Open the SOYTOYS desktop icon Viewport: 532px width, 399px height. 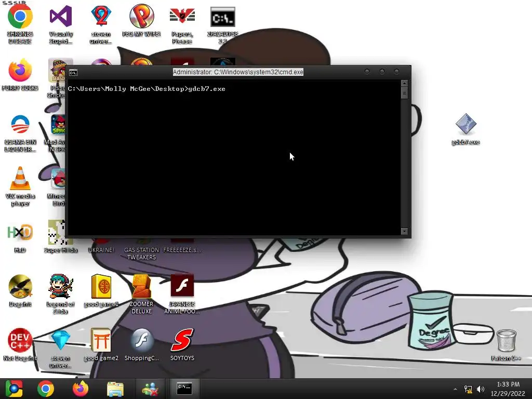point(182,344)
